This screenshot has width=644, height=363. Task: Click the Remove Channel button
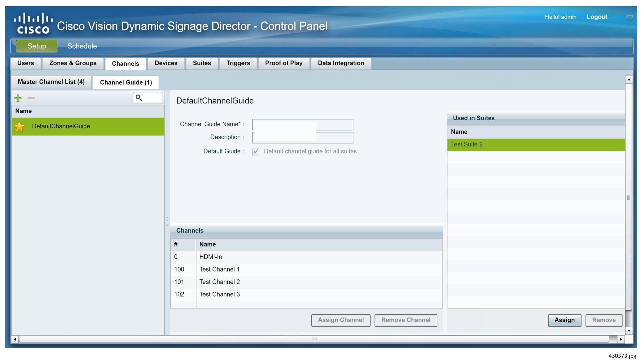(405, 320)
